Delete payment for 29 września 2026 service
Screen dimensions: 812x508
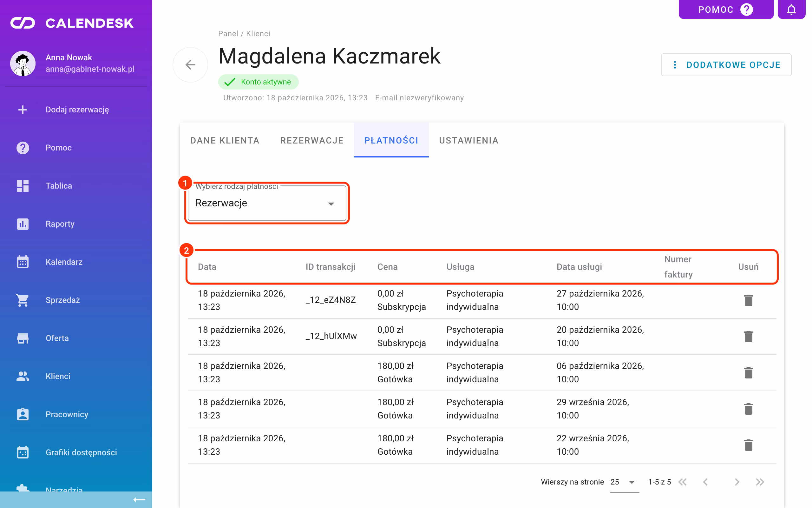(x=748, y=409)
